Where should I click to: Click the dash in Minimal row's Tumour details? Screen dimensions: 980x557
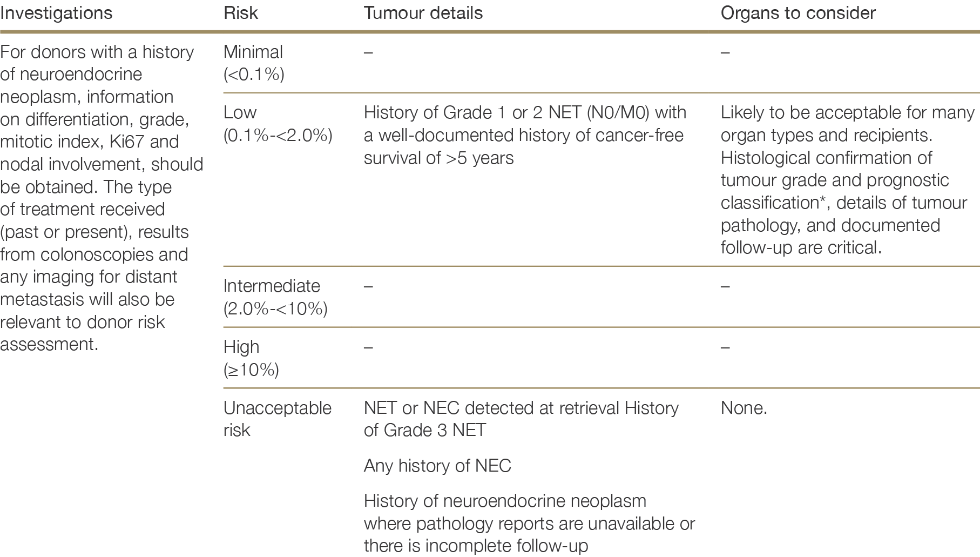368,52
